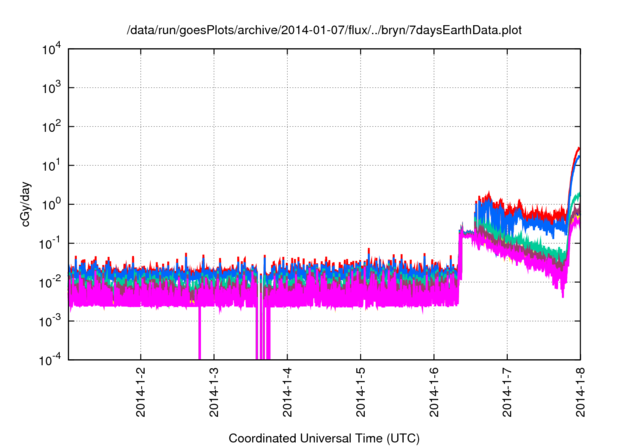Image resolution: width=640 pixels, height=448 pixels.
Task: Click the 2014-1-8 date tick label
Action: [580, 392]
